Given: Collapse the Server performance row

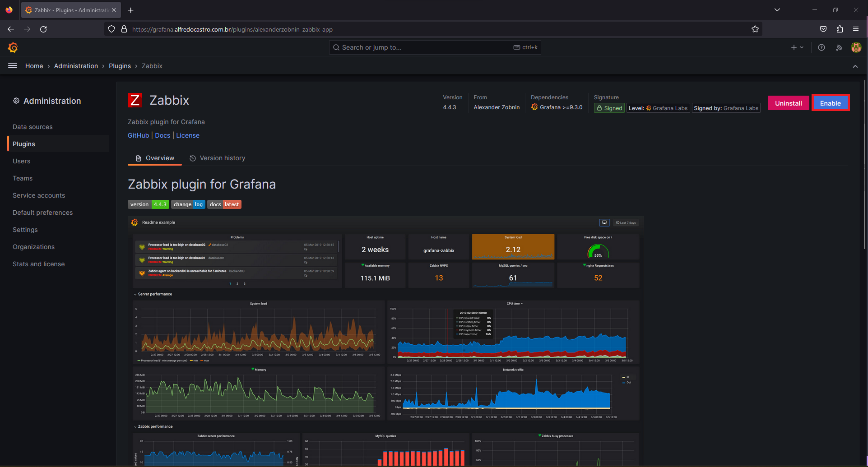Looking at the screenshot, I should click(153, 294).
